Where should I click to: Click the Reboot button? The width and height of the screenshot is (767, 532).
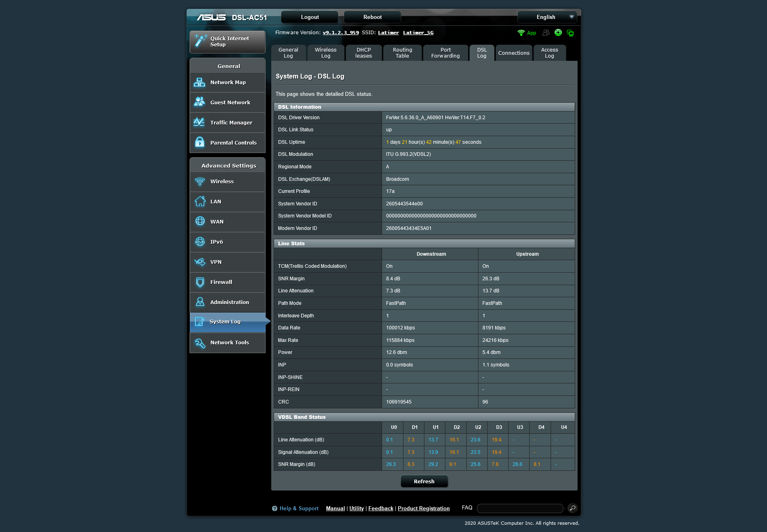(x=372, y=17)
